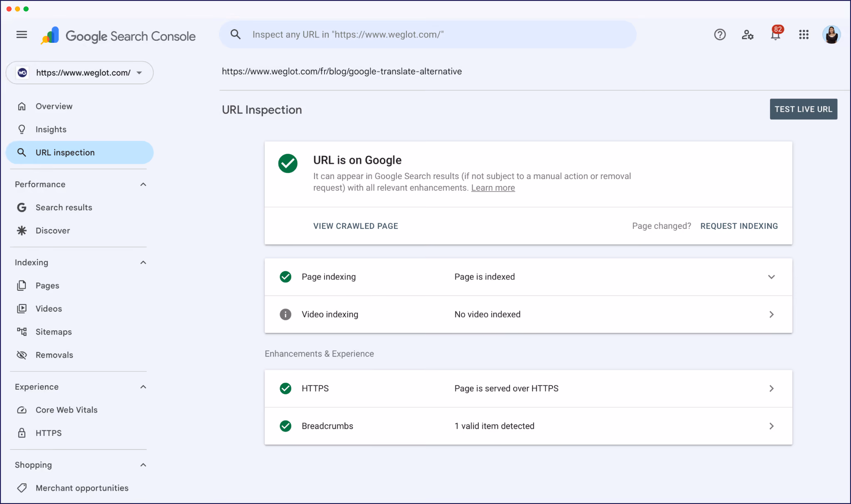Click the Page changed? text
Image resolution: width=851 pixels, height=504 pixels.
pos(662,226)
